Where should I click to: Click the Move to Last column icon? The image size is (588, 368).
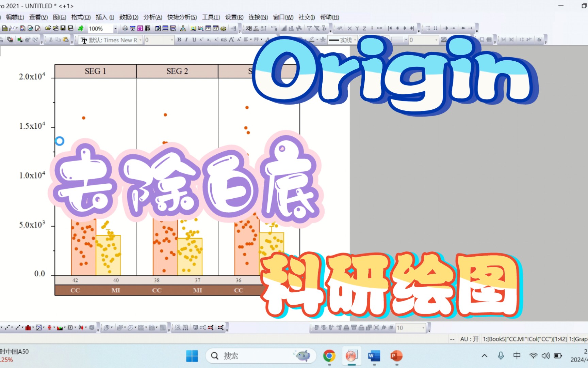pos(412,28)
